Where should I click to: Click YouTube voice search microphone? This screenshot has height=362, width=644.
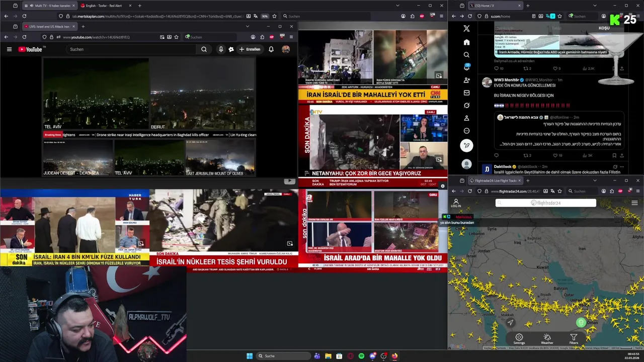click(x=220, y=49)
